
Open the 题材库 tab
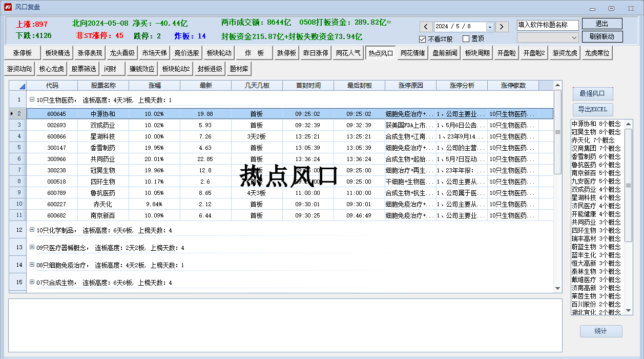click(239, 69)
